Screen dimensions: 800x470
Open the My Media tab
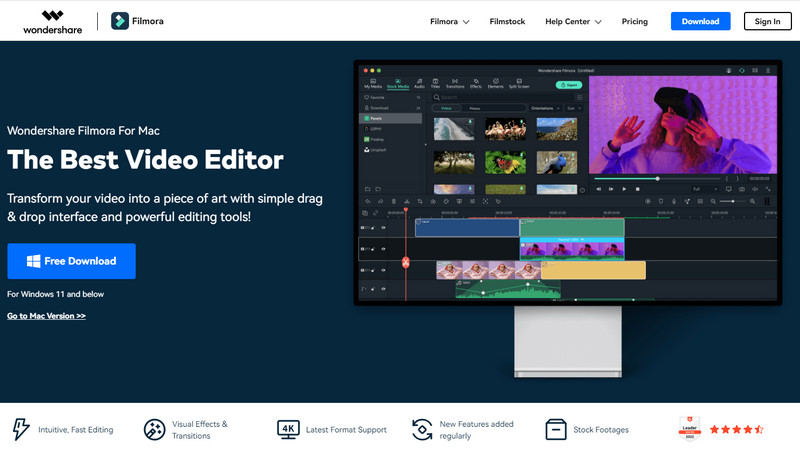[373, 84]
